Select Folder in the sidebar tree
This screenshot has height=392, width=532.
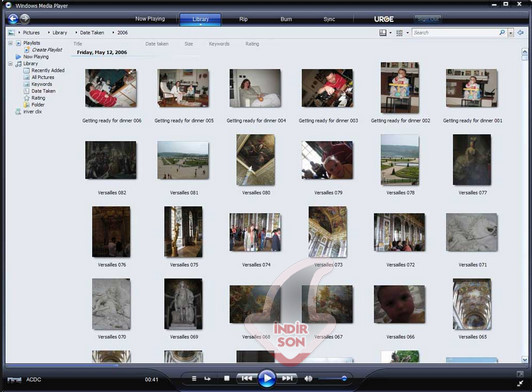coord(38,105)
